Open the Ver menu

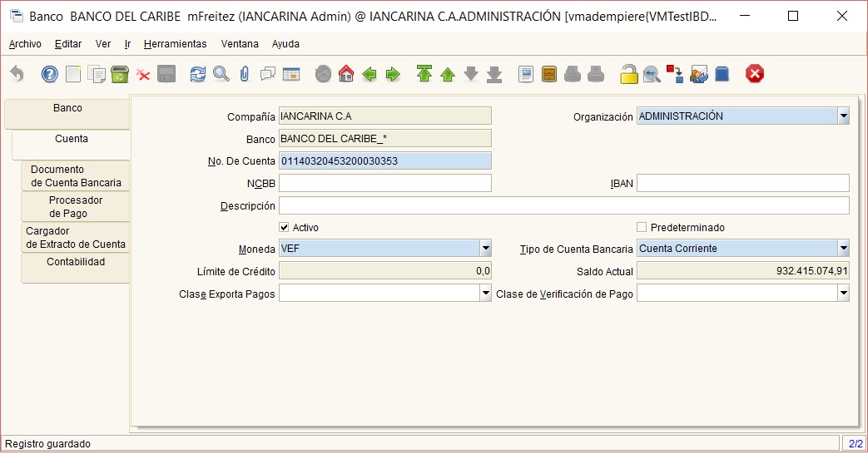tap(103, 44)
